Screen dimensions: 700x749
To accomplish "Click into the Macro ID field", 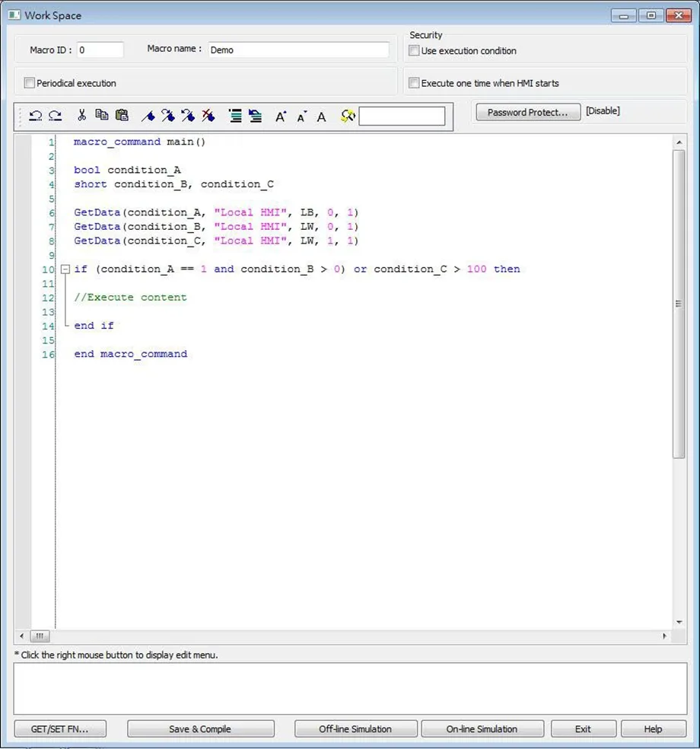I will 100,50.
